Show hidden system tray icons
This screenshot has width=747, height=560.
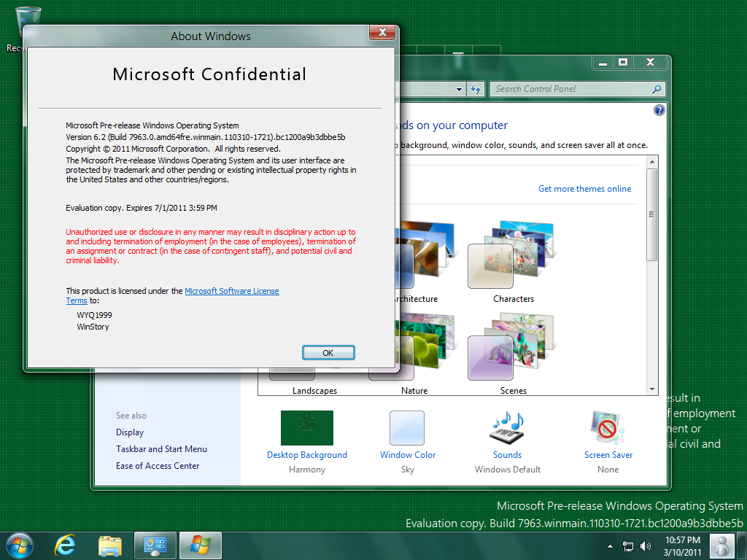coord(610,545)
